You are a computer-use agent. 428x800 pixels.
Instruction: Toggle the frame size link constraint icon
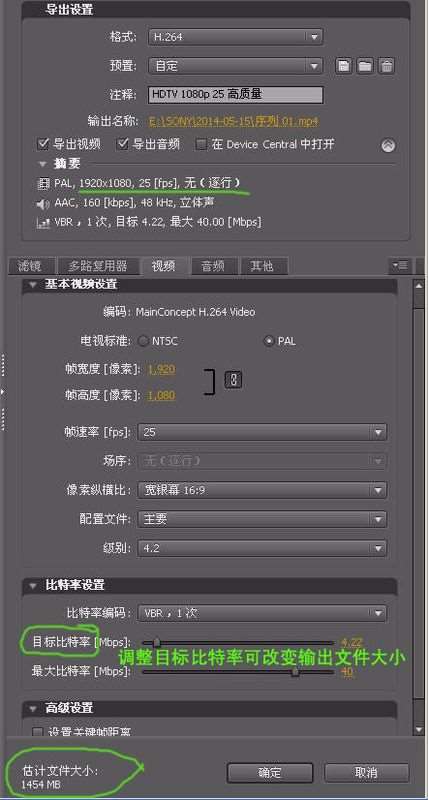click(x=233, y=380)
